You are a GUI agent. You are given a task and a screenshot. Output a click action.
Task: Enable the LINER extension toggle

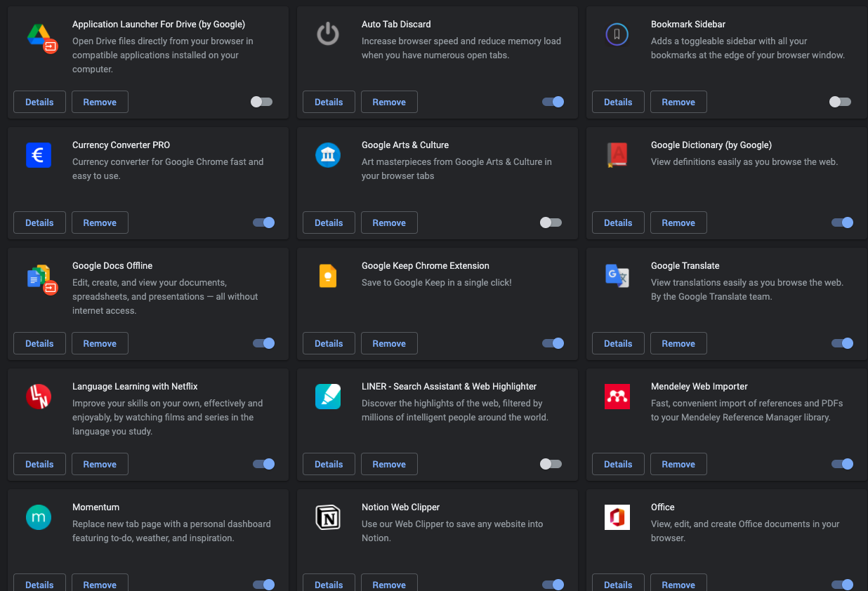(551, 464)
